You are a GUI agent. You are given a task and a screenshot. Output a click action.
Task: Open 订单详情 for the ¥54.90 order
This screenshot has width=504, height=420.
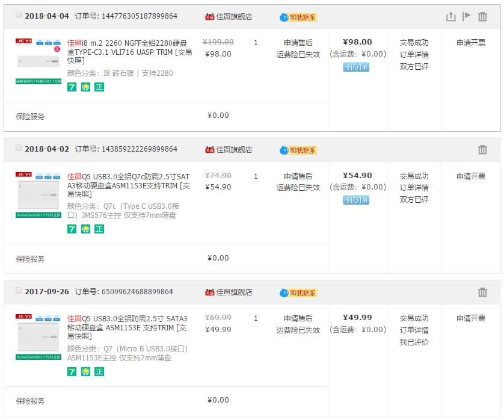pyautogui.click(x=414, y=188)
